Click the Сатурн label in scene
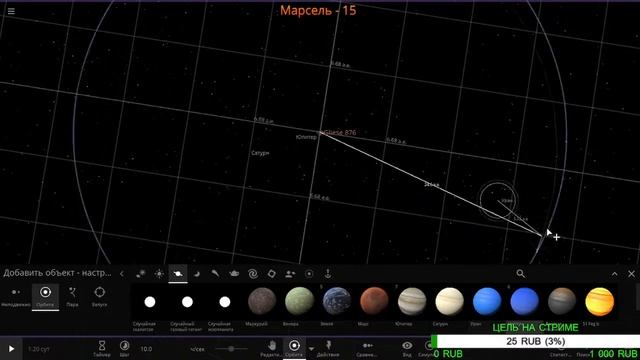640x360 pixels. 260,153
